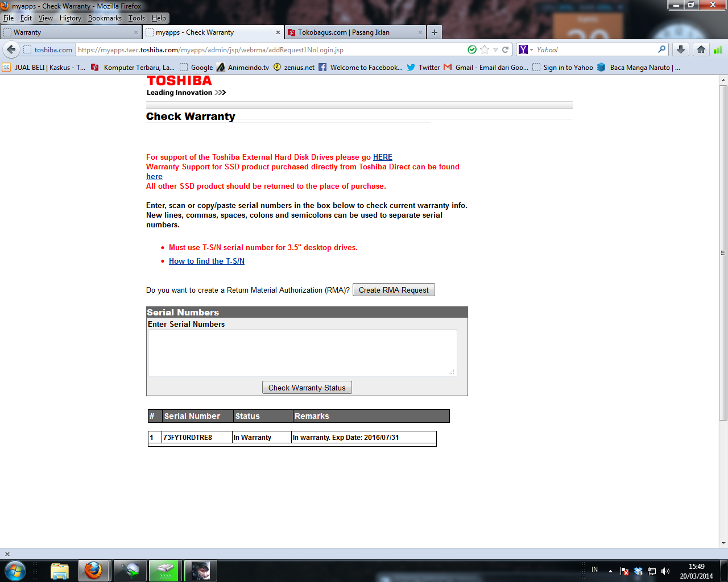Click the Firefox taskbar icon

(x=93, y=571)
